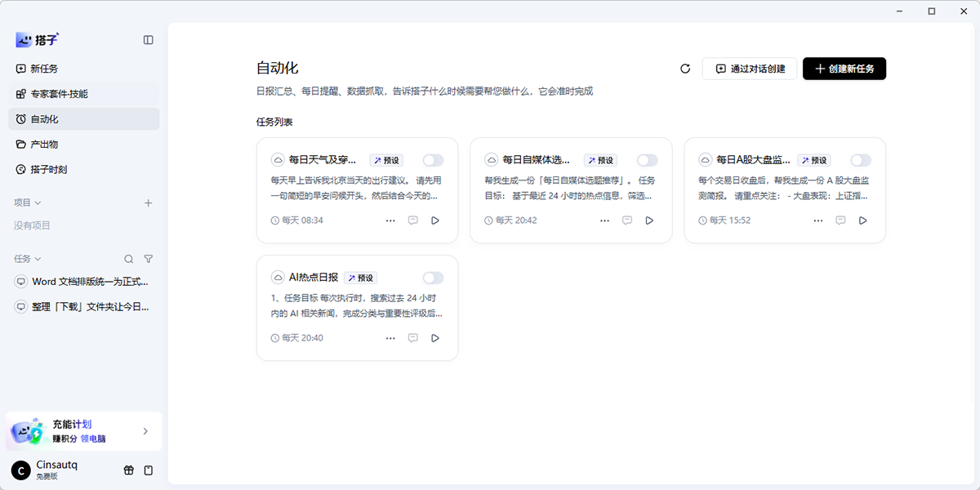Open more options for 每日天气及穿 task

[x=390, y=220]
